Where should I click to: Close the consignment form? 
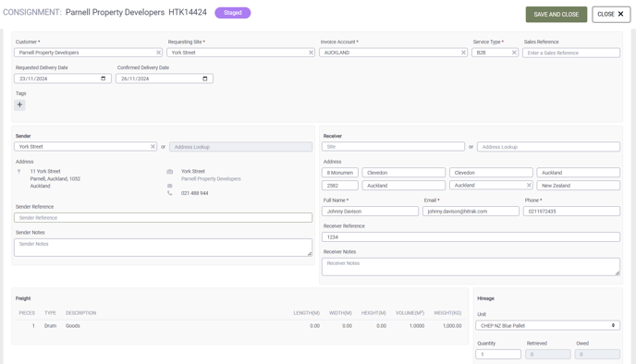tap(611, 14)
